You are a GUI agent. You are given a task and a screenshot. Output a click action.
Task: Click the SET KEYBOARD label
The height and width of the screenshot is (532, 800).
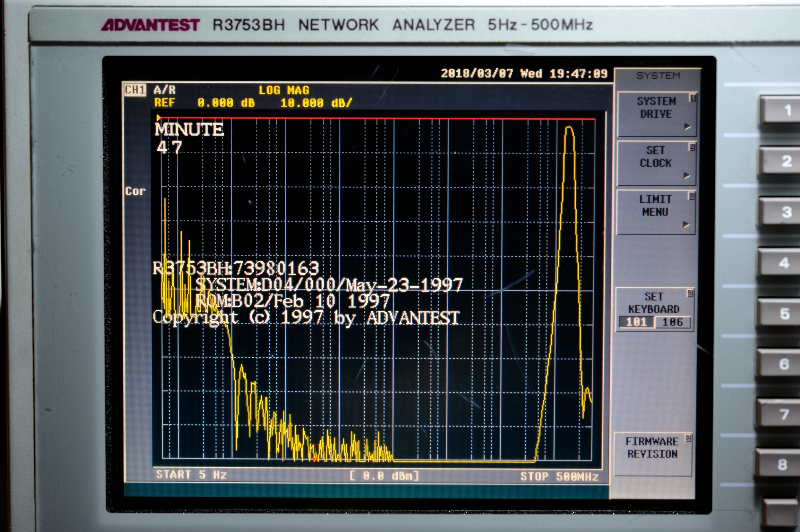653,303
